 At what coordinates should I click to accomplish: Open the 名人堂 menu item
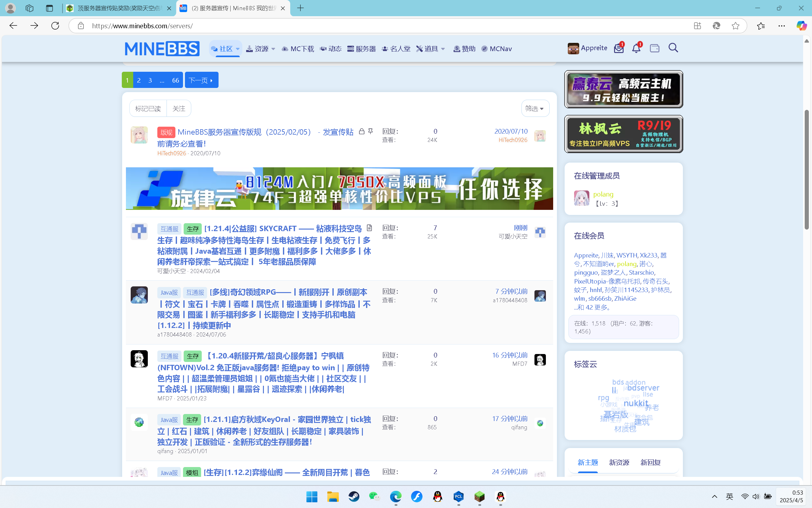tap(396, 49)
